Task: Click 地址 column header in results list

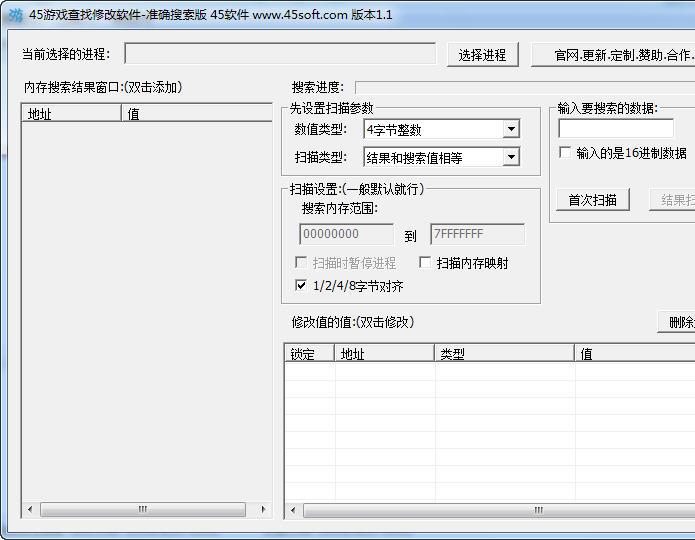Action: (x=71, y=114)
